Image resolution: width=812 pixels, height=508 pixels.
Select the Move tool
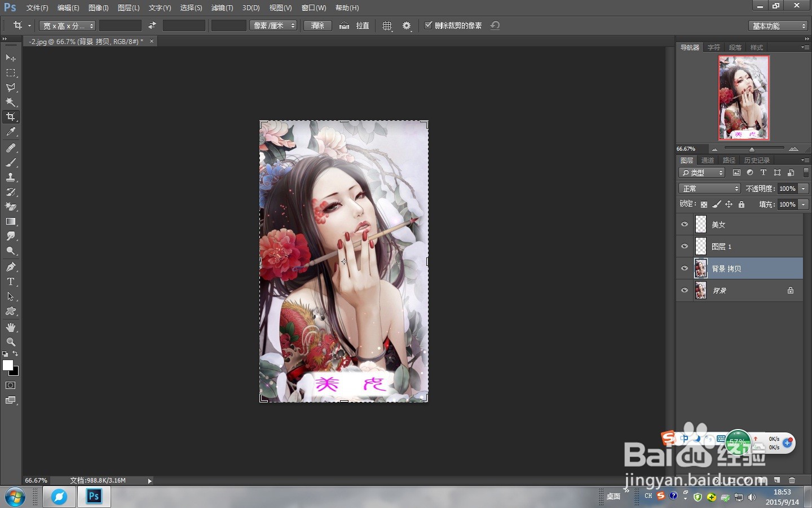pyautogui.click(x=10, y=58)
